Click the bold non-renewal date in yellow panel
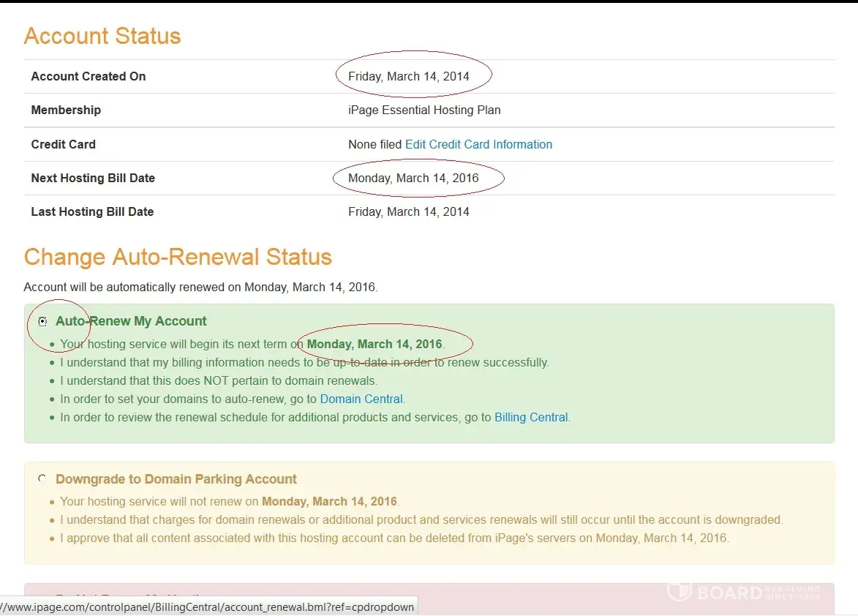Screen dimensions: 858x616 [329, 502]
